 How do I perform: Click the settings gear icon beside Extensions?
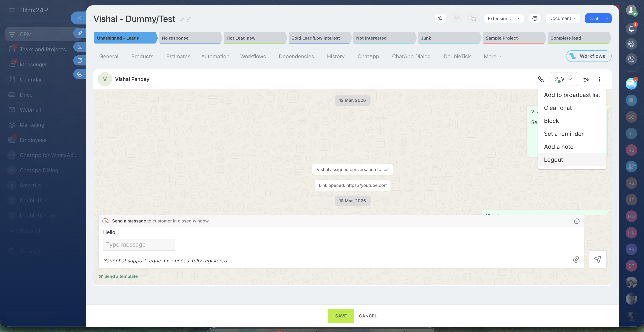[x=535, y=19]
